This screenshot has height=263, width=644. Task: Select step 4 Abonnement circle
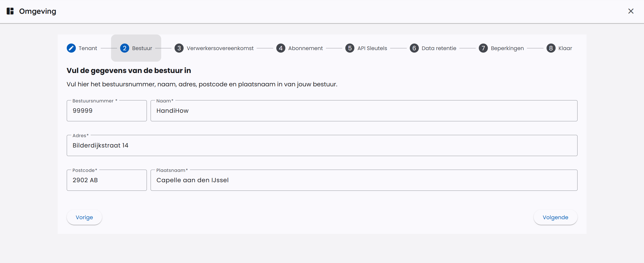pos(281,48)
